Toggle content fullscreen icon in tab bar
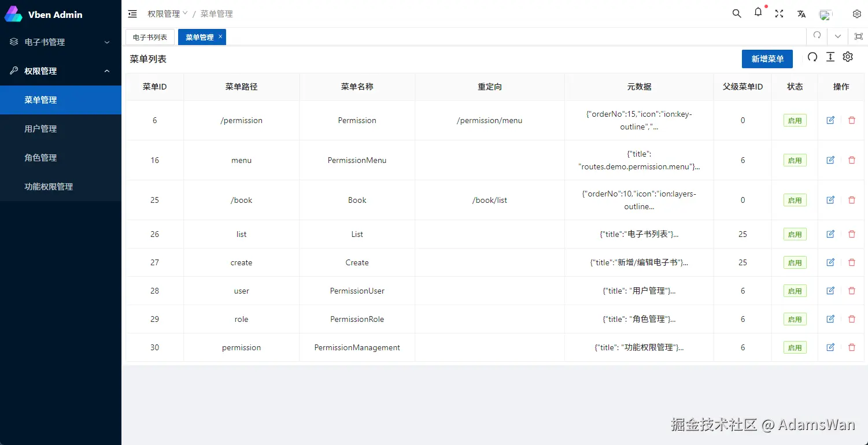This screenshot has width=868, height=445. pyautogui.click(x=859, y=36)
